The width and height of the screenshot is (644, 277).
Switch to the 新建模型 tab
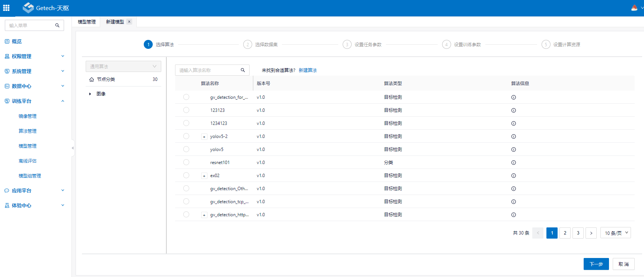115,22
